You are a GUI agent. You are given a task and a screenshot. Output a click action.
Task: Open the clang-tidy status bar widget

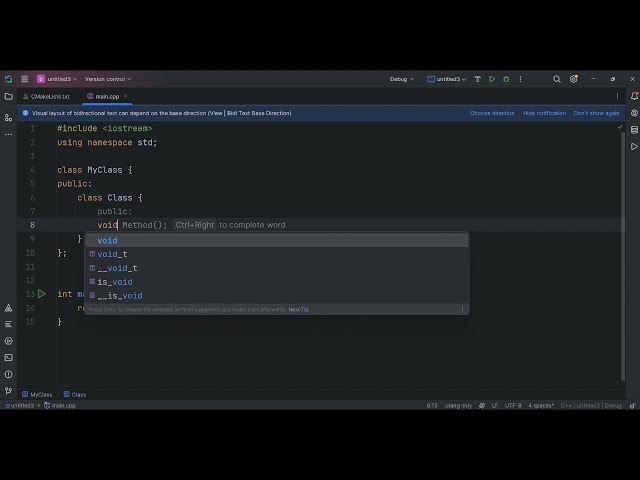pyautogui.click(x=459, y=406)
